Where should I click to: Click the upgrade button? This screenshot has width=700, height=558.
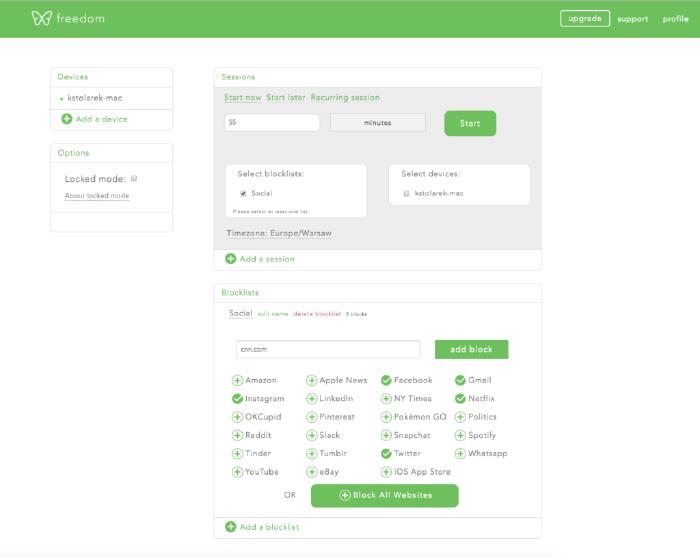click(585, 19)
